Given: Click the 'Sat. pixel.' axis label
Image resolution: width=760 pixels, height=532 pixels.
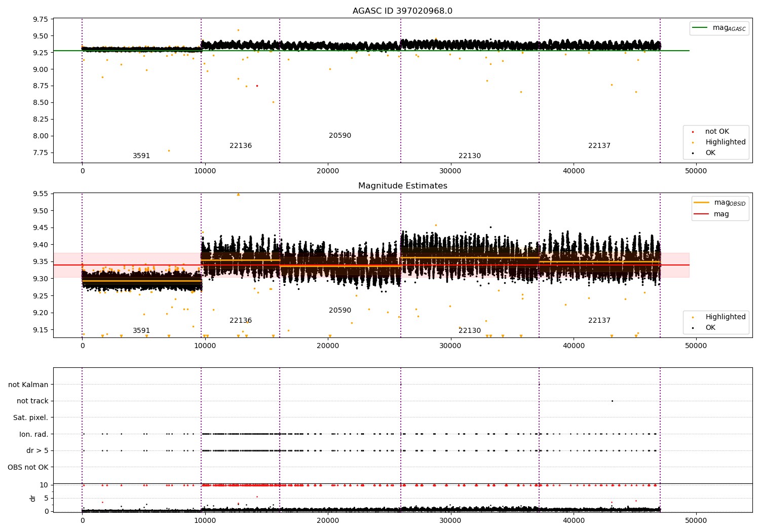Looking at the screenshot, I should 31,417.
